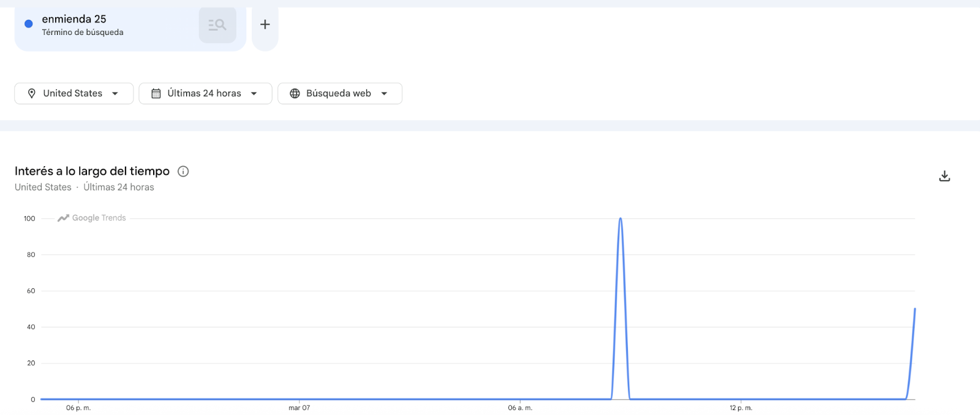Click the Término de búsqueda label
Viewport: 980px width, 415px height.
point(83,32)
